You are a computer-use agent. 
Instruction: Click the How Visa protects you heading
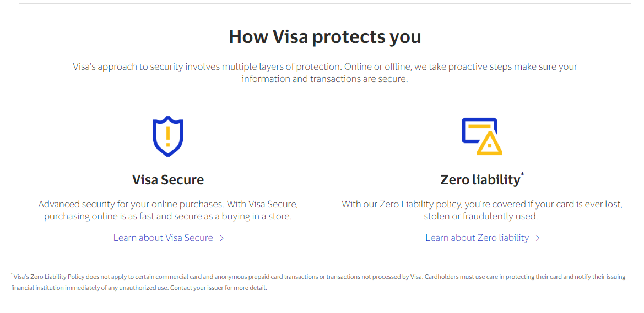tap(325, 36)
